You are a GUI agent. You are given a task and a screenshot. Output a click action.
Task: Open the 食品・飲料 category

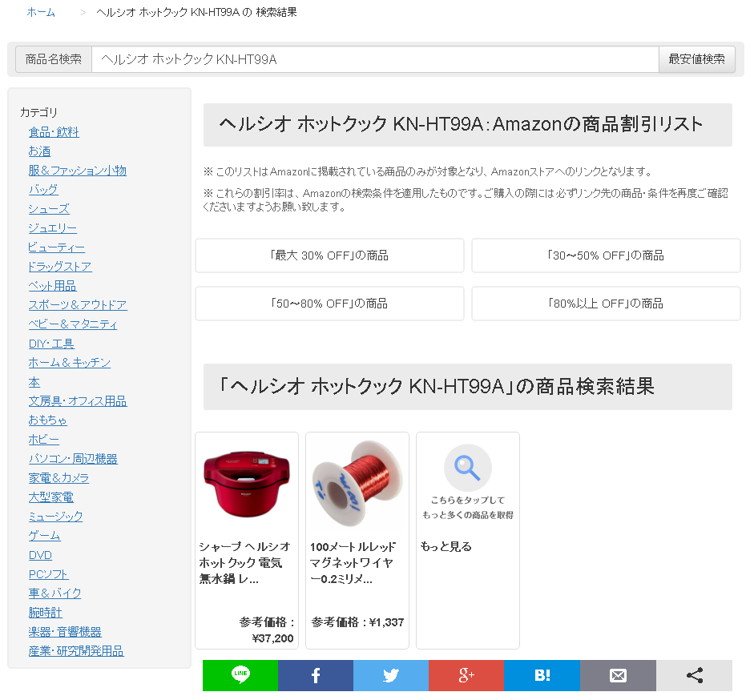(x=54, y=132)
